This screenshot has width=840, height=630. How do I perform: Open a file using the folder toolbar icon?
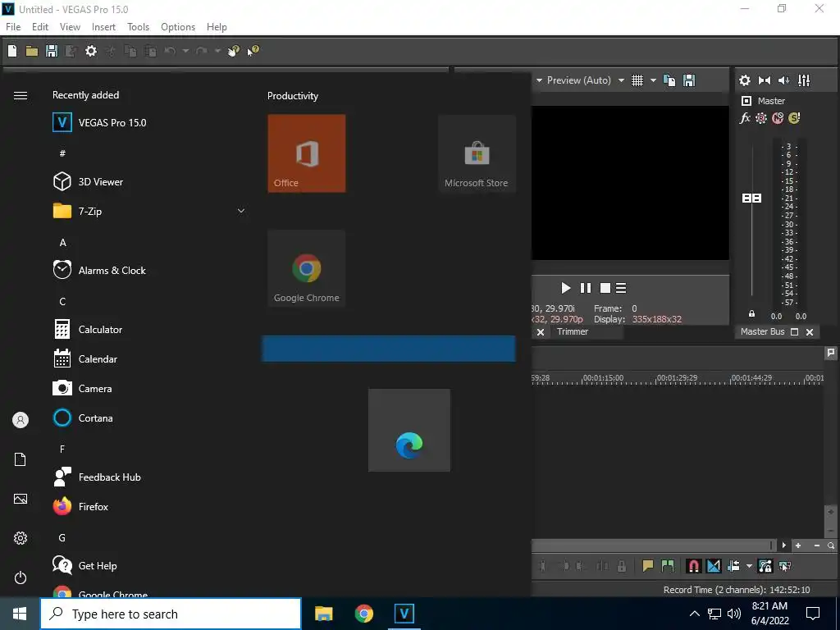point(32,51)
